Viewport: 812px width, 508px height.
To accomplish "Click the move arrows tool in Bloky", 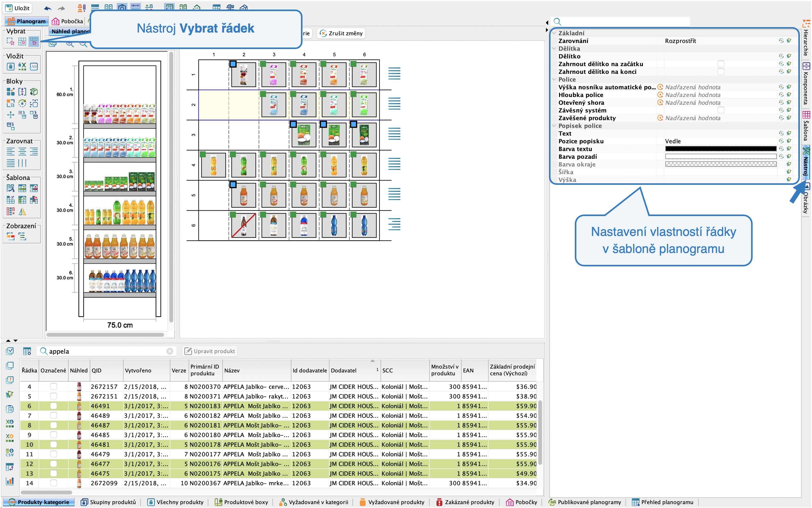I will click(x=10, y=115).
